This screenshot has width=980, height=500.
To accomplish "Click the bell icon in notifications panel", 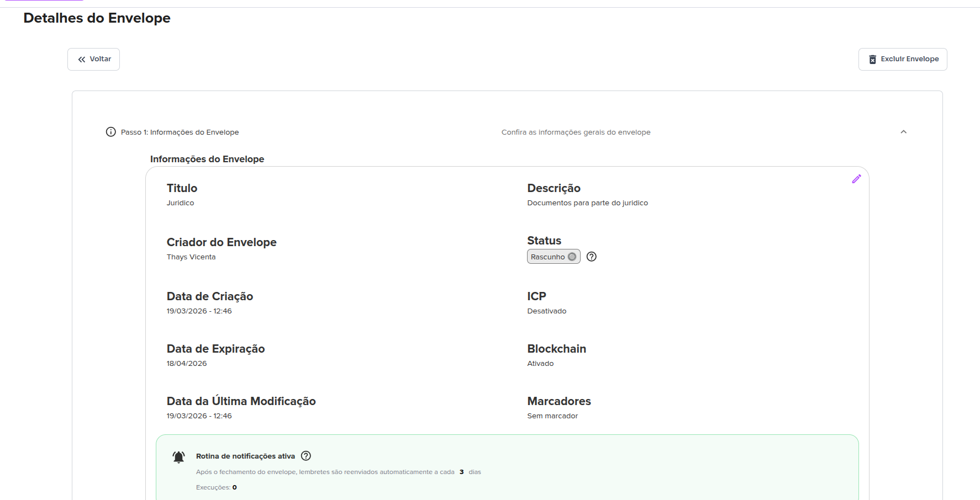I will click(x=178, y=457).
